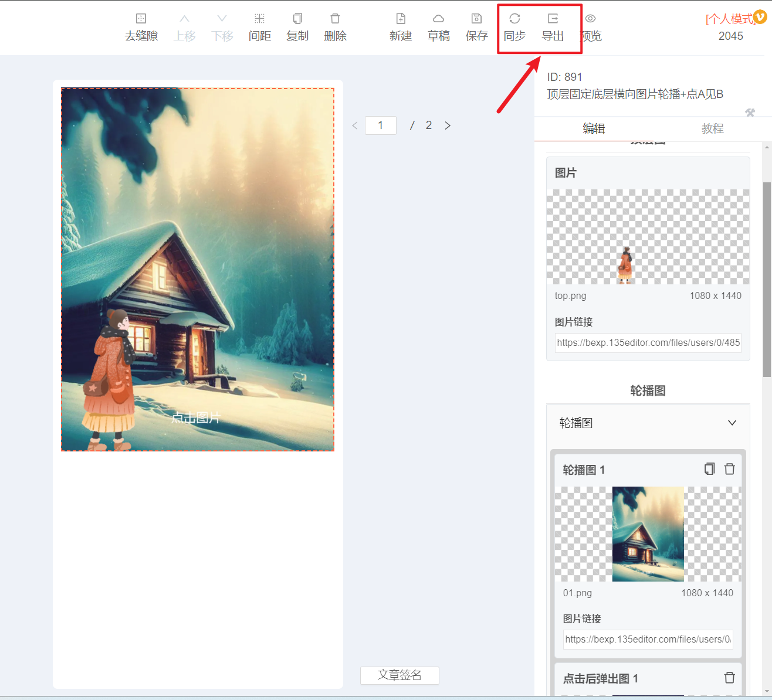The width and height of the screenshot is (772, 700).
Task: Click the top.png image thumbnail
Action: point(648,237)
